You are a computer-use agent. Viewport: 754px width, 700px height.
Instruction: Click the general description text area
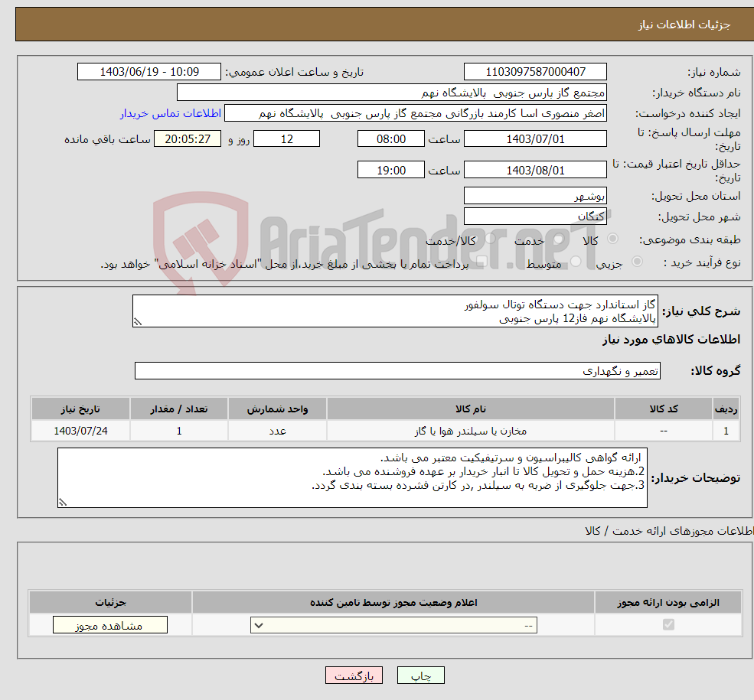(395, 311)
